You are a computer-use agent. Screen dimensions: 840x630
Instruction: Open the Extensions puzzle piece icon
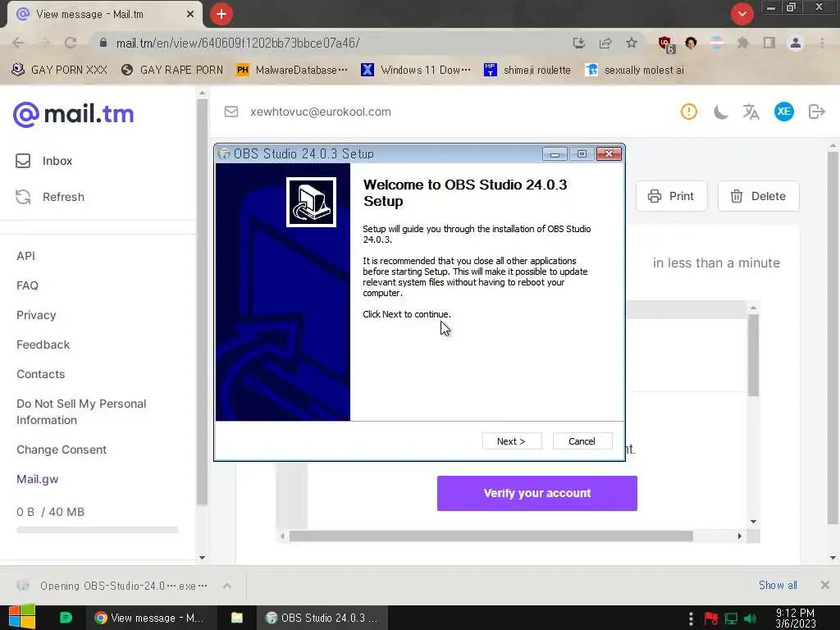742,43
